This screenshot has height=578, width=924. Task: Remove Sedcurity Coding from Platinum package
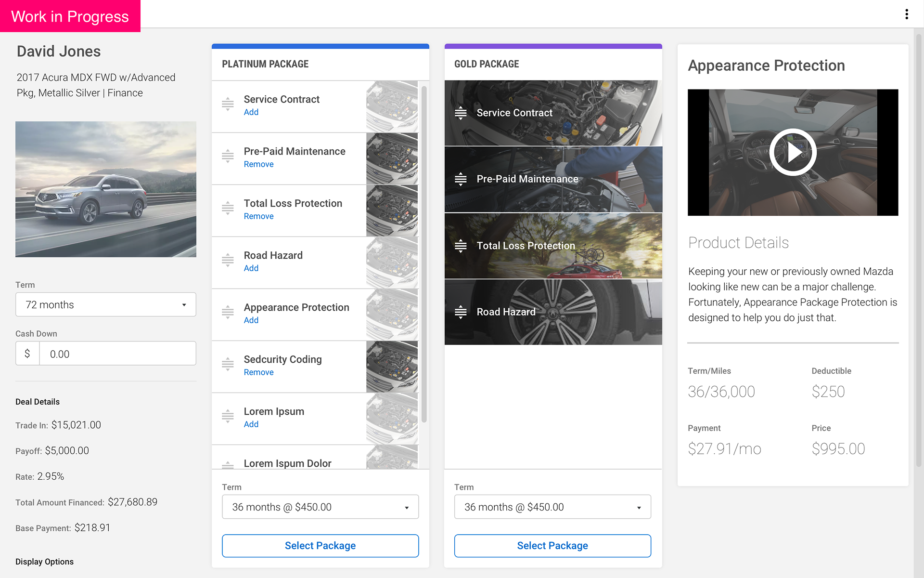pos(258,372)
